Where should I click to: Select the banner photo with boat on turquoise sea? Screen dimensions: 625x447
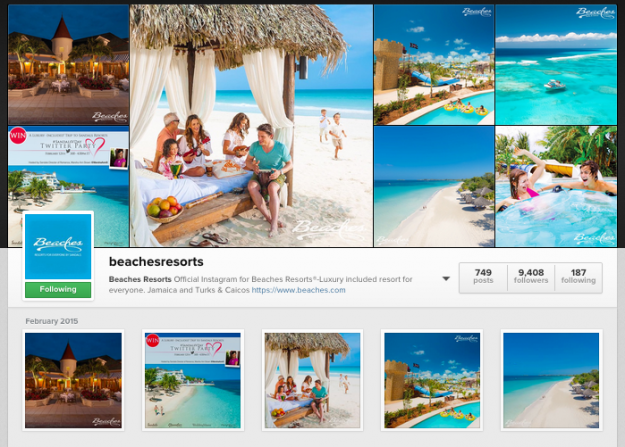click(x=556, y=65)
